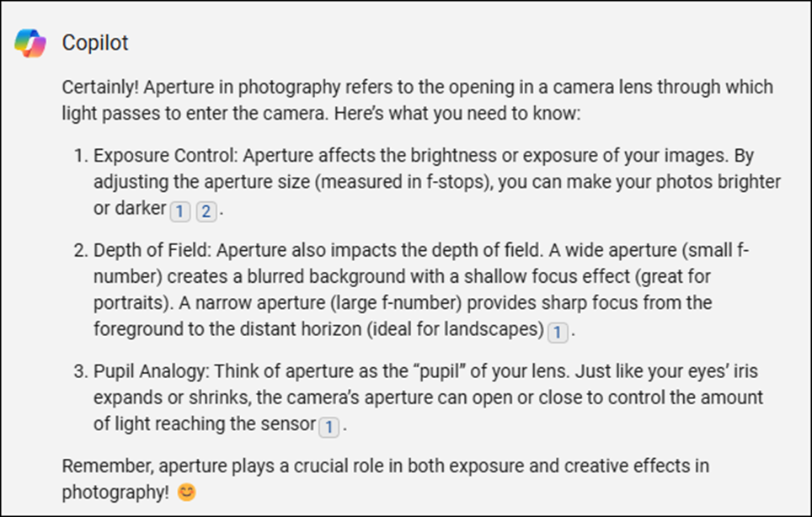Click the word "Certainly!" at the start

[100, 87]
